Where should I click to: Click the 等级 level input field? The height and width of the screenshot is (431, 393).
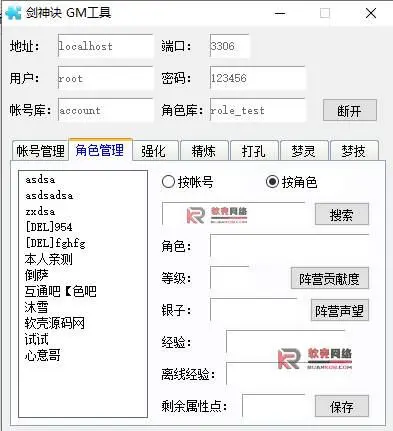click(229, 278)
